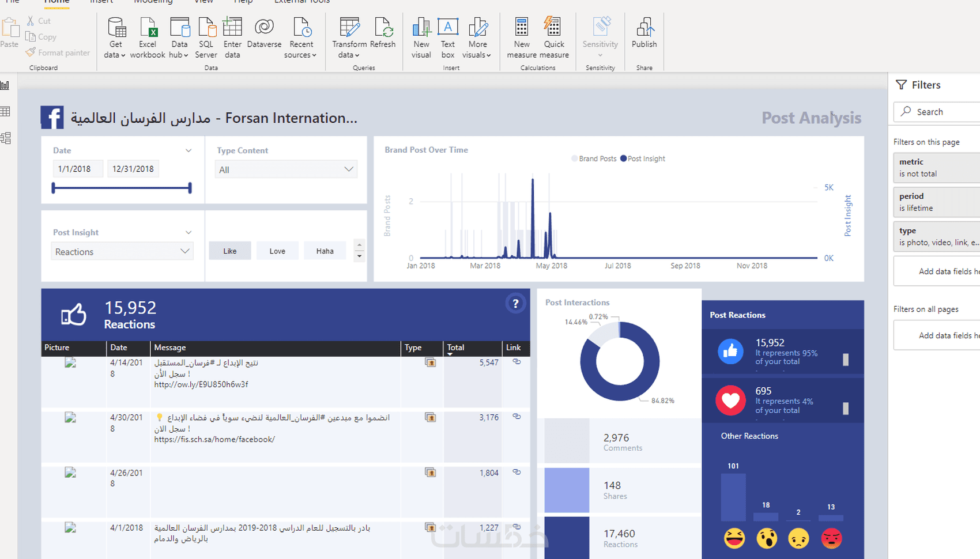Open the period is lifetime filter

tap(936, 202)
